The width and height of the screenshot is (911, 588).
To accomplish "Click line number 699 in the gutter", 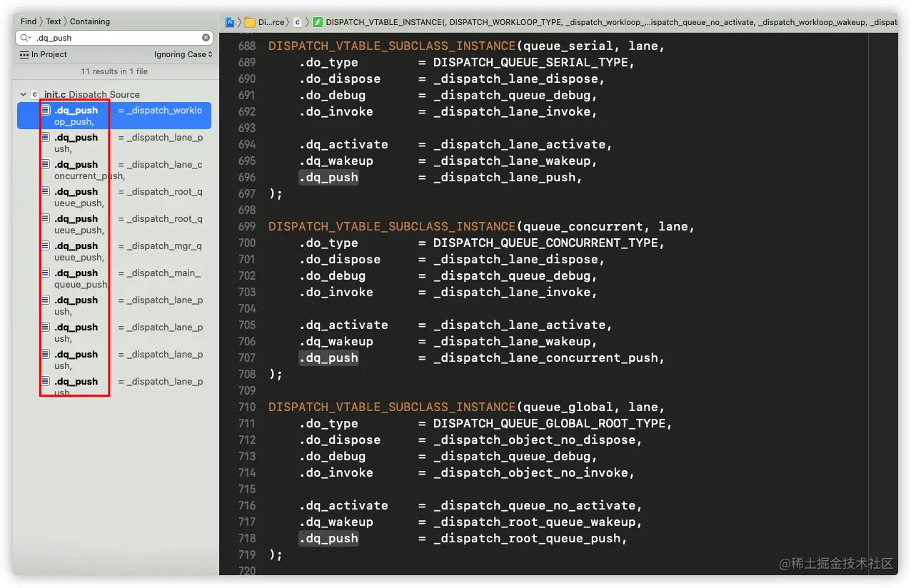I will click(247, 227).
